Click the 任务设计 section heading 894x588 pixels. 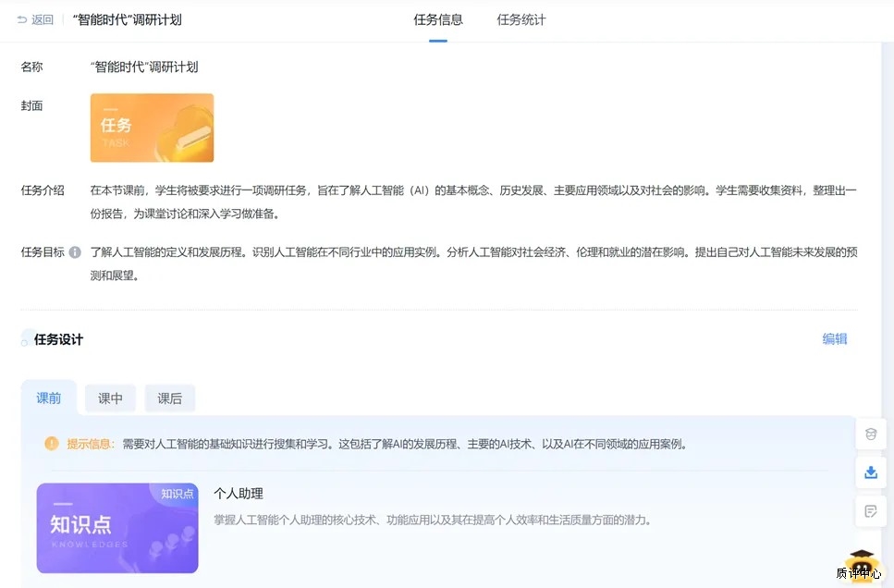[x=59, y=339]
